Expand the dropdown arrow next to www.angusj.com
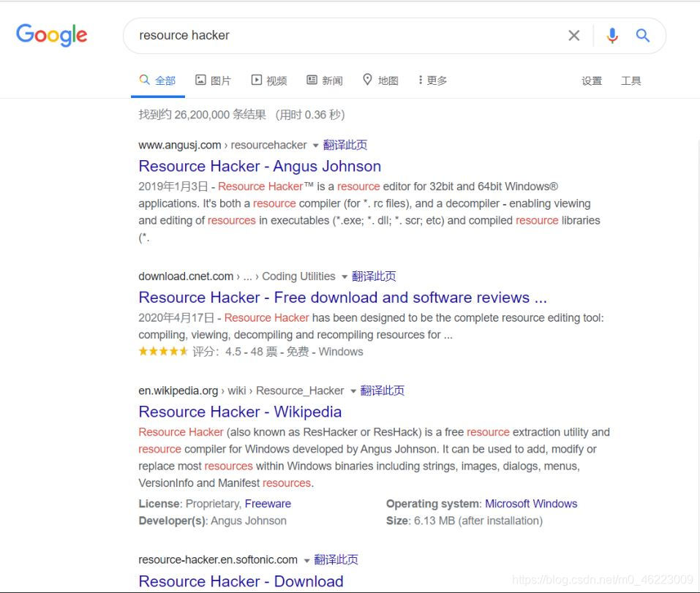Screen dimensions: 700x593 pos(316,146)
